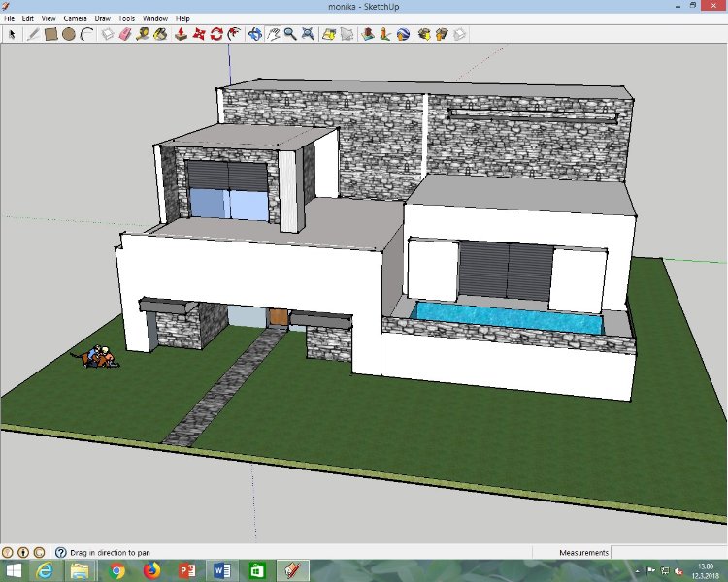
Task: Click the help question mark in status bar
Action: click(x=60, y=552)
